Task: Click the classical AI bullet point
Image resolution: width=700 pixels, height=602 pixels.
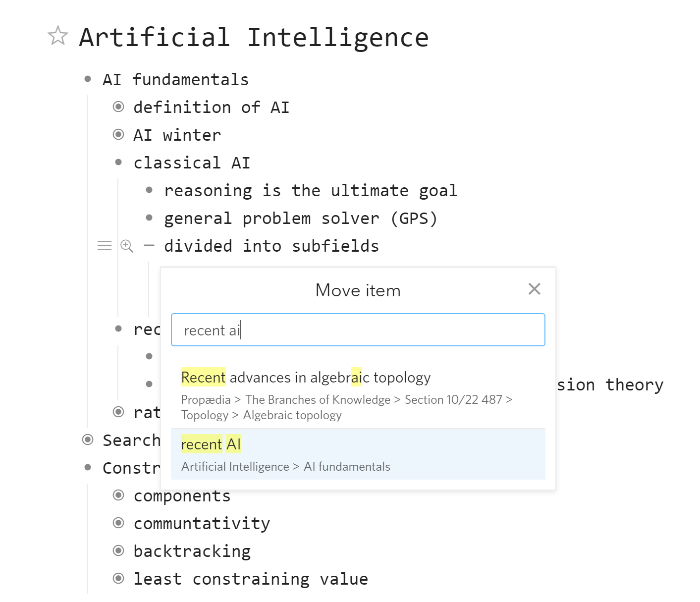Action: coord(118,163)
